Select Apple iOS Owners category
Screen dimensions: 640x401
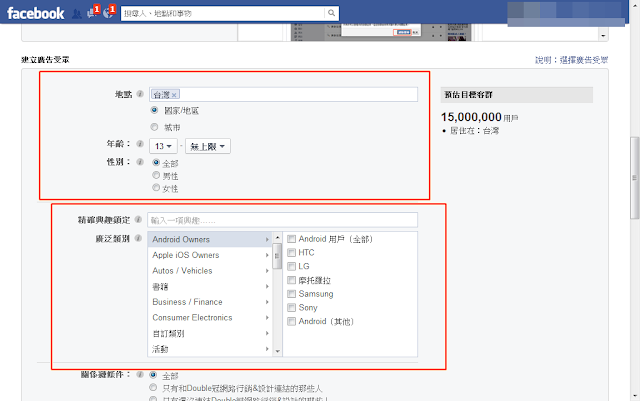210,255
